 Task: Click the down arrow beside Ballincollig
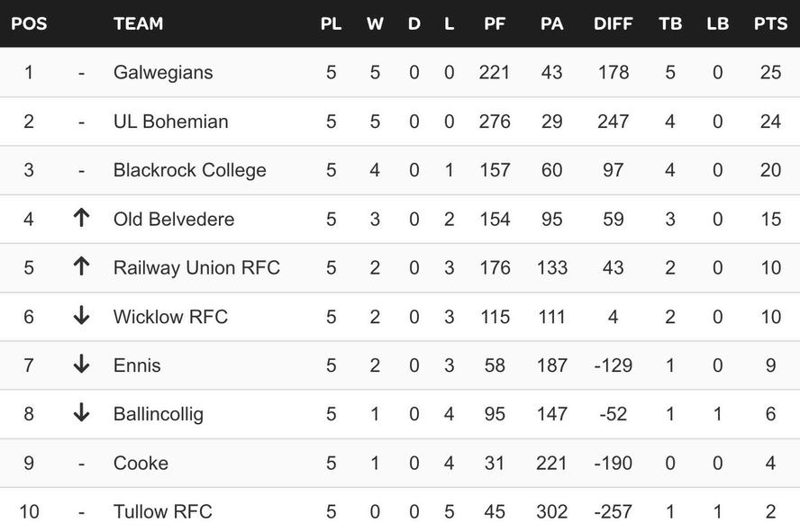81,413
